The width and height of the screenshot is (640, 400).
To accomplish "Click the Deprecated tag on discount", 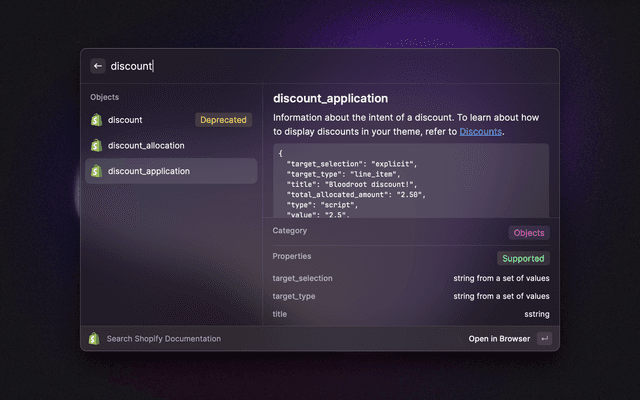I will pos(223,120).
